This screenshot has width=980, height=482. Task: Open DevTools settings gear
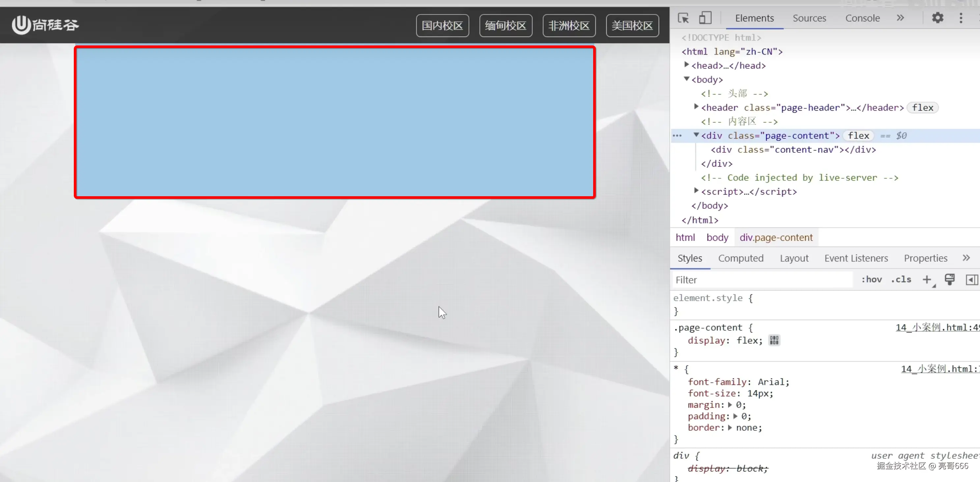(937, 18)
